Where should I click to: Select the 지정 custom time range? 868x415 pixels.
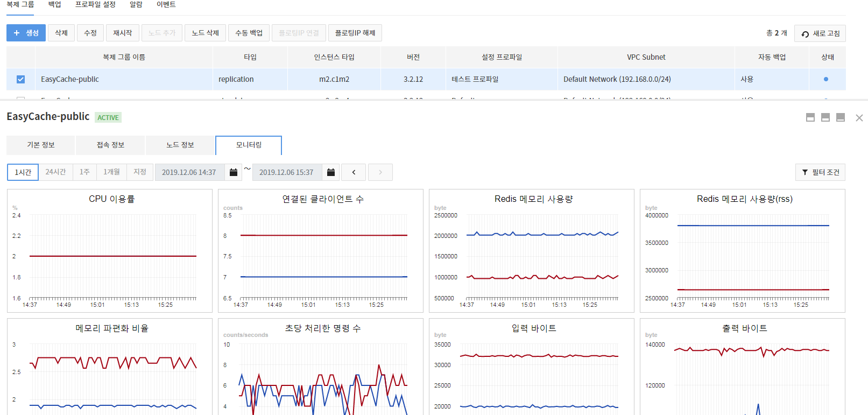[x=140, y=172]
